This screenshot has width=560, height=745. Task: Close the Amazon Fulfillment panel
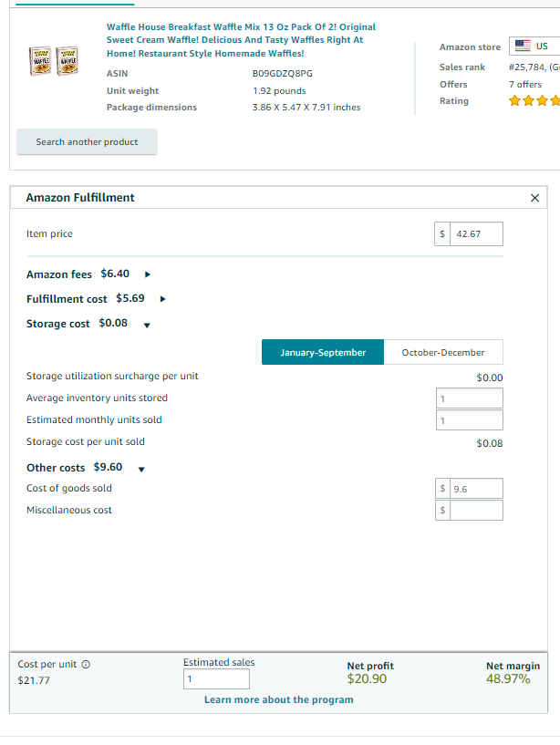[534, 198]
